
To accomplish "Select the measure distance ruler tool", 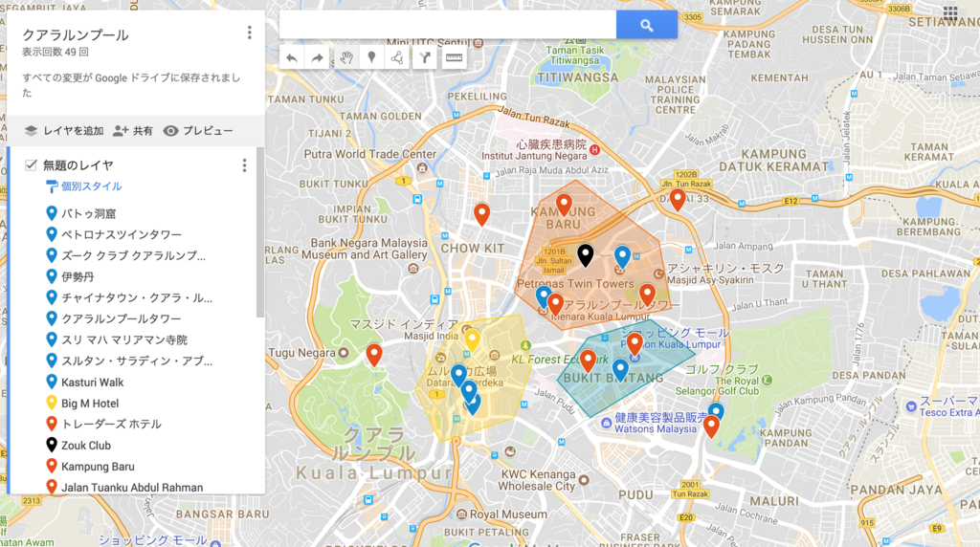I will 455,58.
